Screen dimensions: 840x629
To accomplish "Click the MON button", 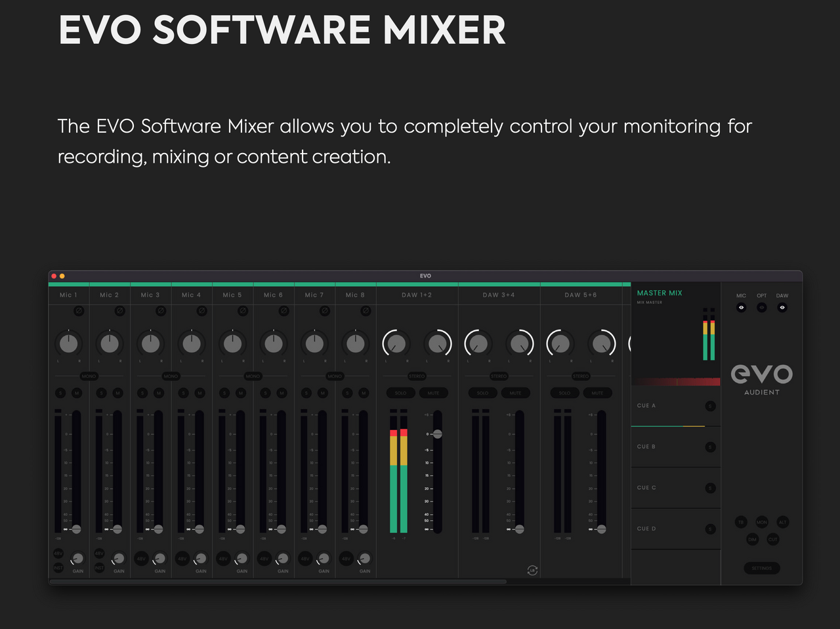I will (762, 522).
